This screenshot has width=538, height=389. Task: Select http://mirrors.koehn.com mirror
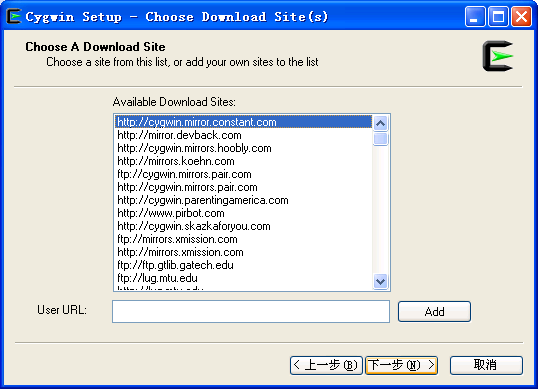tap(244, 161)
